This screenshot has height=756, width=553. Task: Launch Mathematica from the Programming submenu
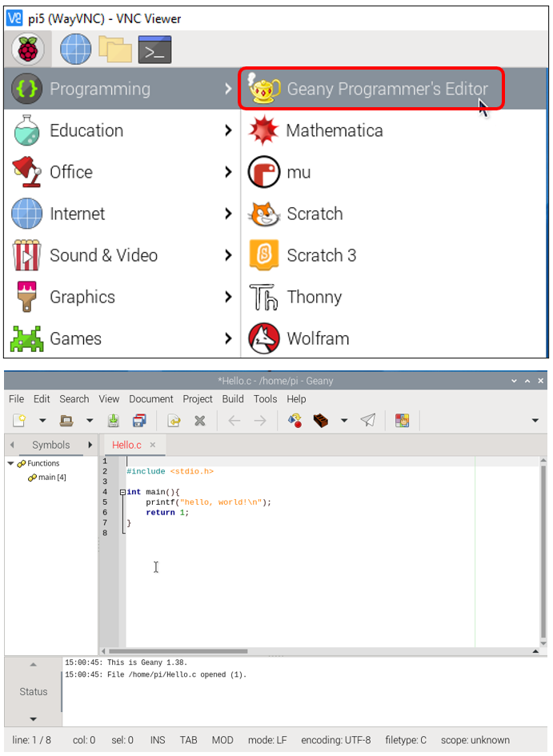coord(315,130)
